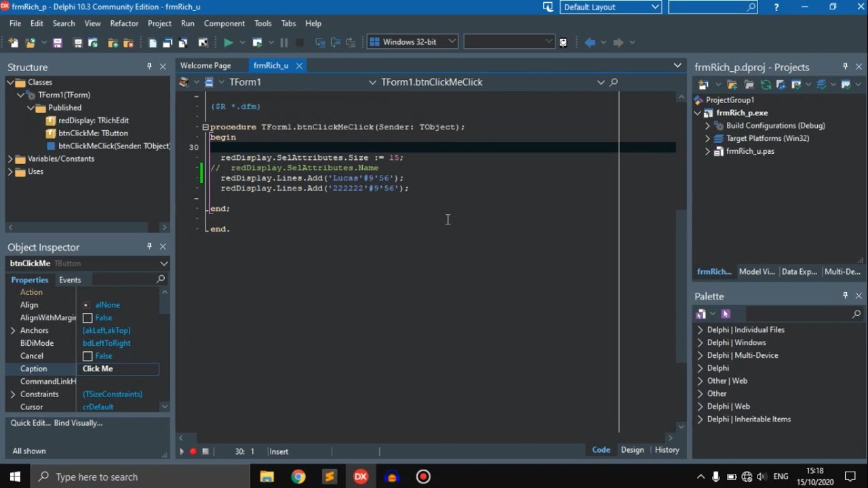
Task: Click the Quick Edit link
Action: pyautogui.click(x=31, y=423)
